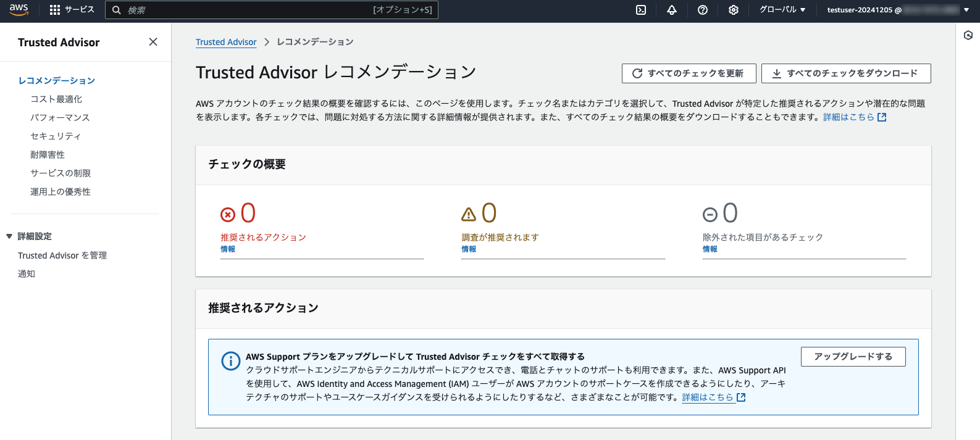
Task: Open 詳細はこちら link in page description
Action: click(848, 117)
